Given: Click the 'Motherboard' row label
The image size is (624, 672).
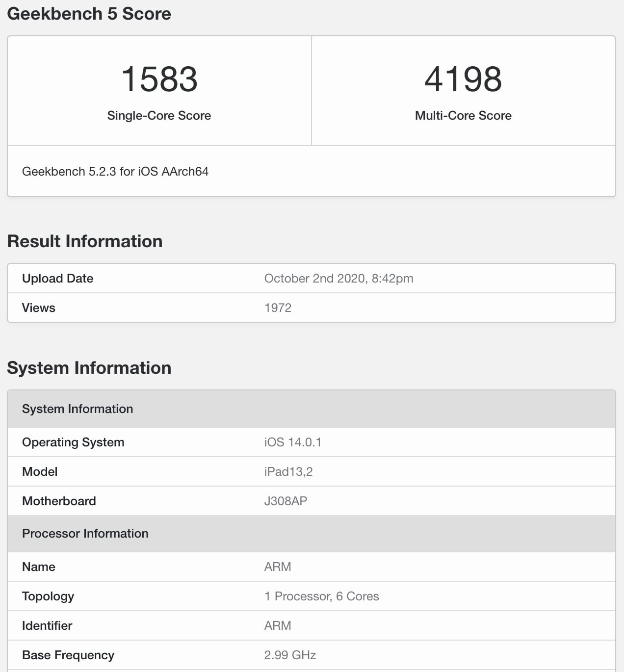Looking at the screenshot, I should coord(59,501).
